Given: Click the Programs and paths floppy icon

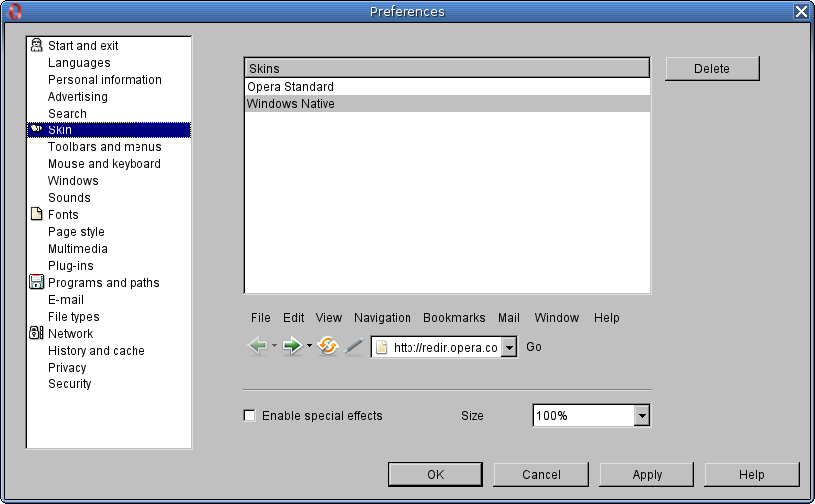Looking at the screenshot, I should [37, 283].
